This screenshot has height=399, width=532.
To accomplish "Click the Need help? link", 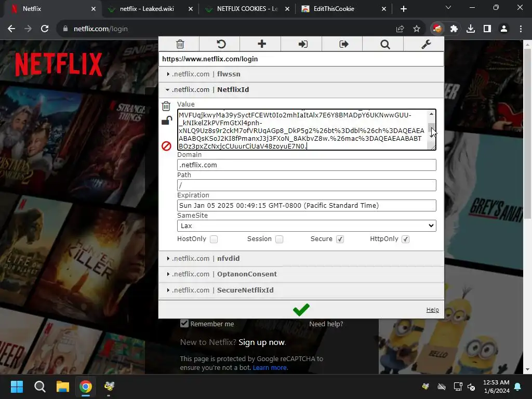I will click(x=326, y=324).
